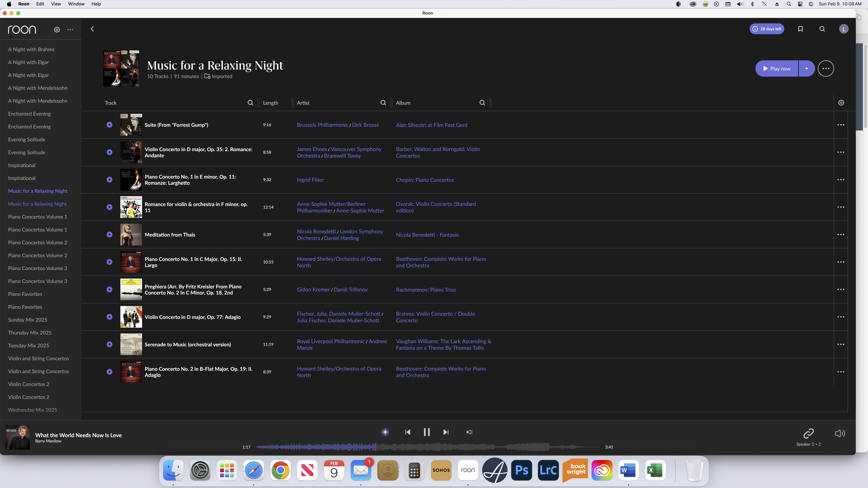Open Speaker 2 + 2 zone link icon
The image size is (868, 488).
808,433
